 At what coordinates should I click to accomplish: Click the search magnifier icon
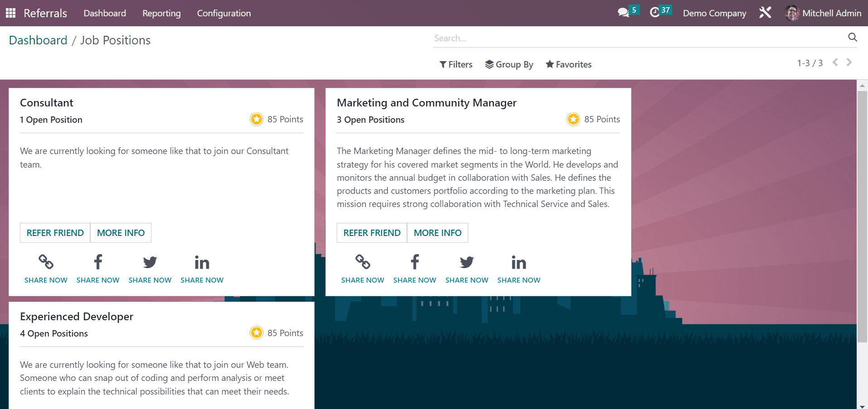pos(853,37)
